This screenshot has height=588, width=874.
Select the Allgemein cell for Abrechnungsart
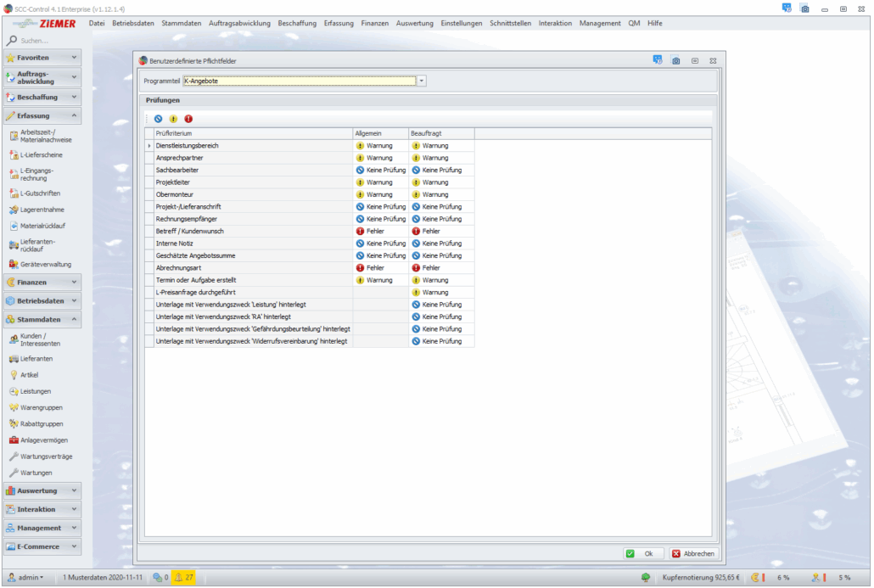(x=380, y=267)
